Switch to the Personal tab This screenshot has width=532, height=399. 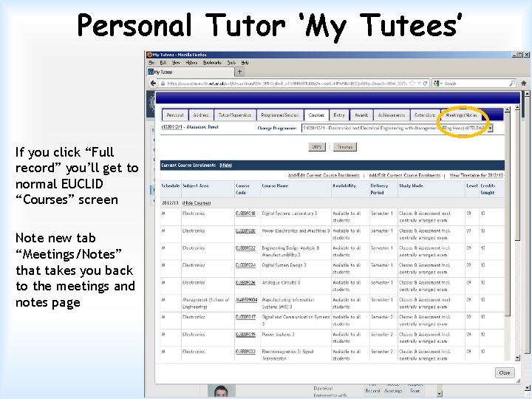tap(175, 115)
